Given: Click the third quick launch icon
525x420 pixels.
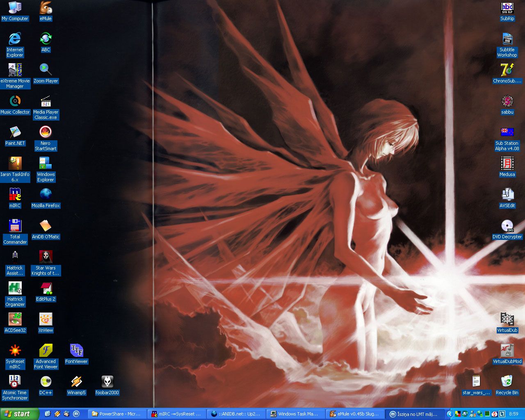Looking at the screenshot, I should pyautogui.click(x=66, y=414).
